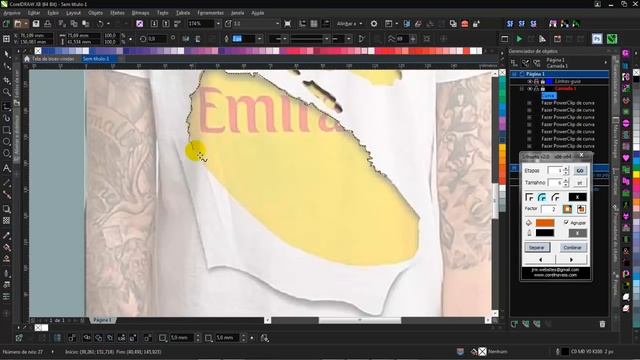Close the Silhueta v2.0 dialog
This screenshot has height=360, width=640.
coord(582,155)
